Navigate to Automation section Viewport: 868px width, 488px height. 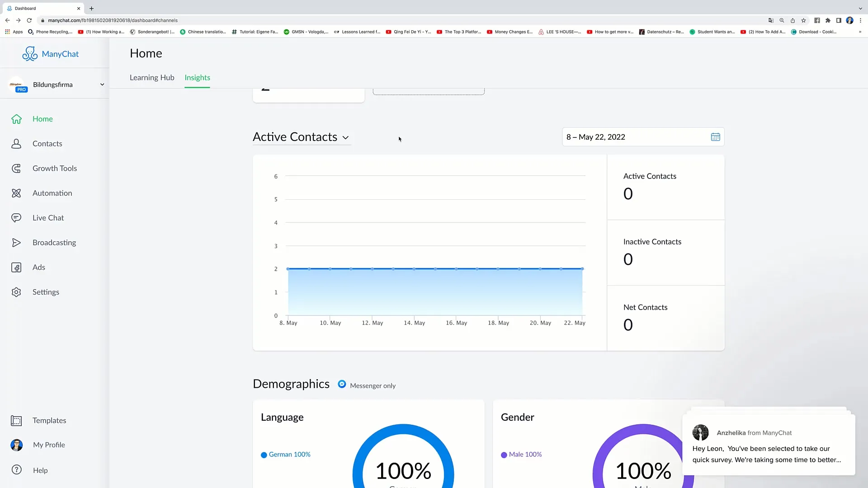[x=52, y=192]
